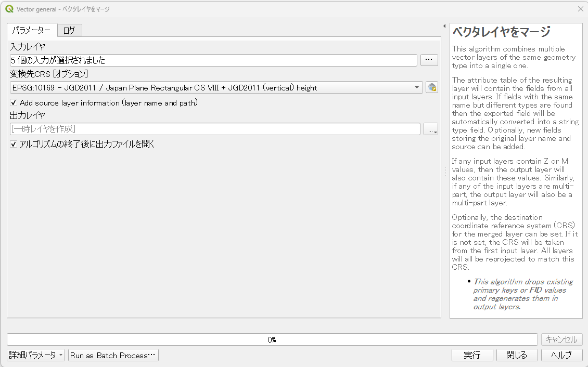Click the 変換先CRS [オプション] label
The image size is (588, 367).
pyautogui.click(x=49, y=74)
